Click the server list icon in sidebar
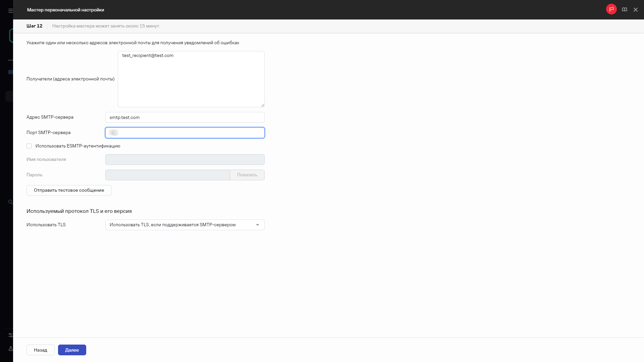 click(10, 72)
